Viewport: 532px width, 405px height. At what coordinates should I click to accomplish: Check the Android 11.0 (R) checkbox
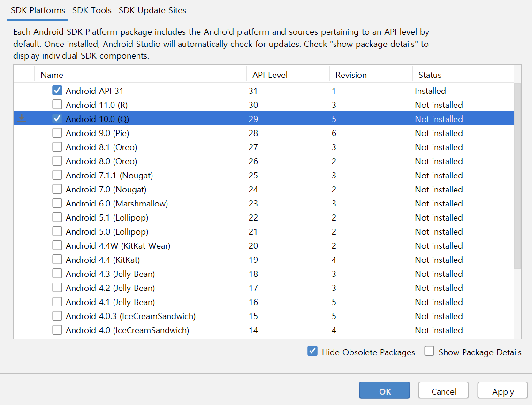tap(57, 105)
